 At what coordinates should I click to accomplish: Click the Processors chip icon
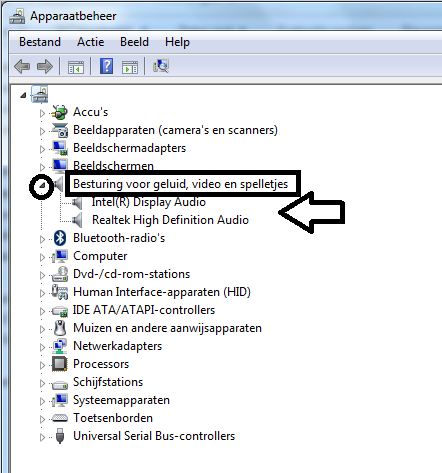(60, 364)
